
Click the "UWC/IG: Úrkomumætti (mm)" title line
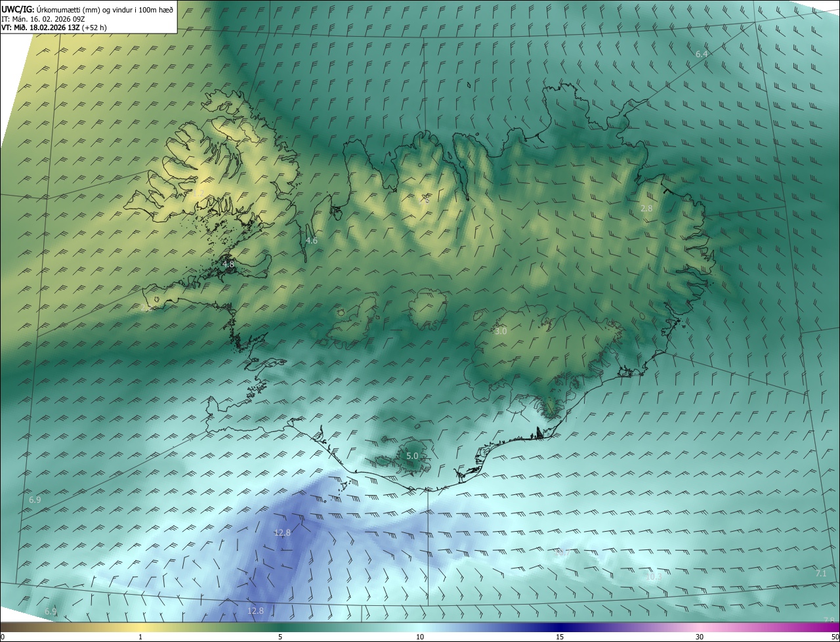pos(87,9)
